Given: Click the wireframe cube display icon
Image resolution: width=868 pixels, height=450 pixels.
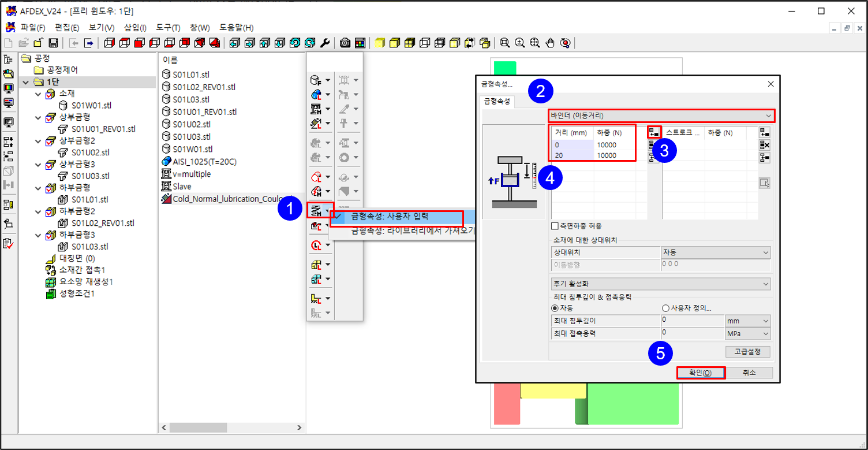Looking at the screenshot, I should [x=424, y=43].
